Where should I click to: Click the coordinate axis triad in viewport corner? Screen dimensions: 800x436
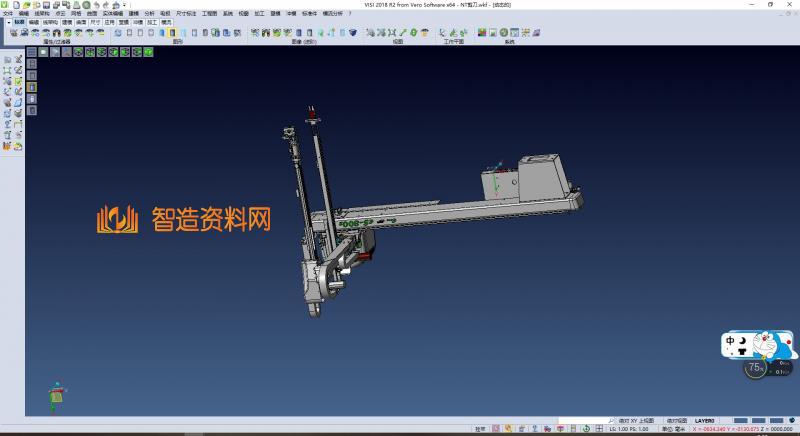coord(55,396)
